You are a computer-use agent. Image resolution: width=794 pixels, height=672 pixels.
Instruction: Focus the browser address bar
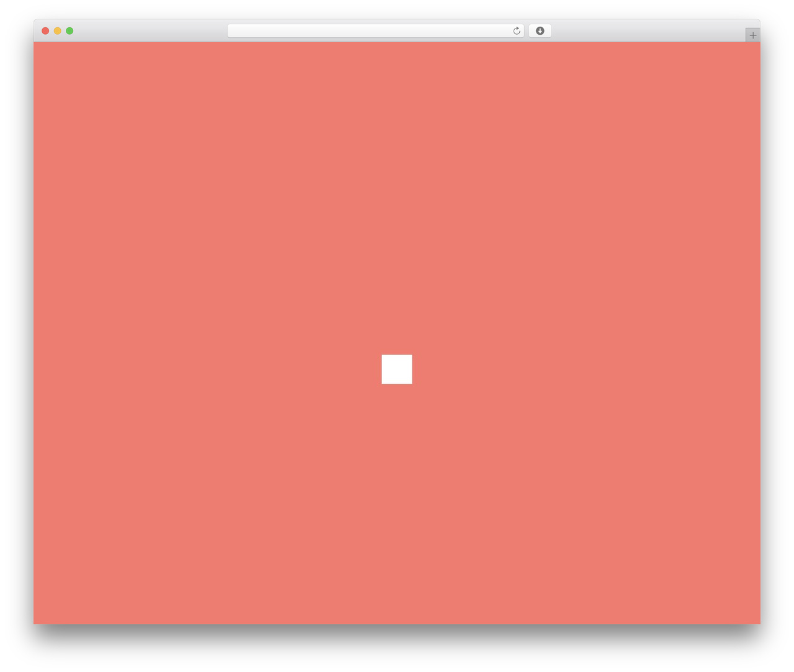(375, 31)
